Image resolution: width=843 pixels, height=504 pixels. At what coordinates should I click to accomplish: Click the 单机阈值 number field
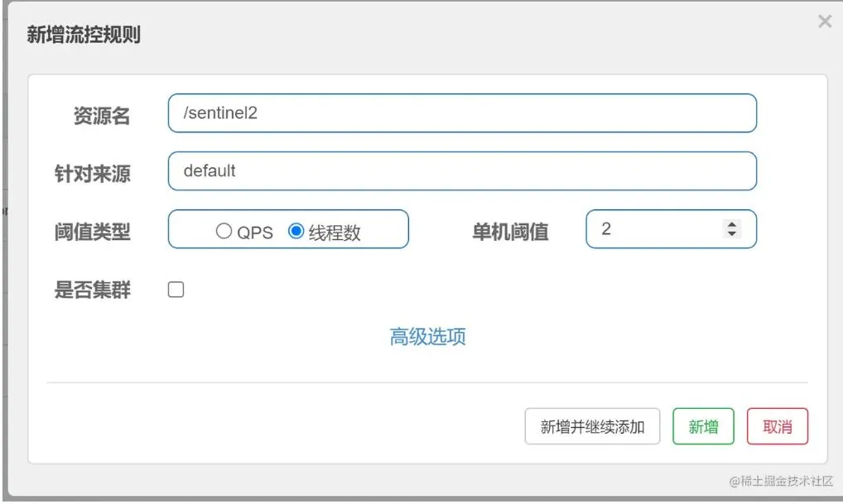tap(671, 229)
